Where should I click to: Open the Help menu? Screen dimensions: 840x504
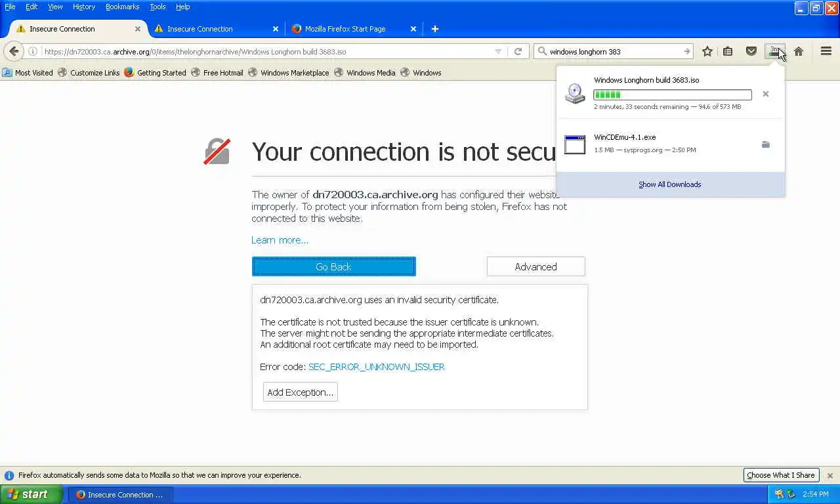click(183, 7)
